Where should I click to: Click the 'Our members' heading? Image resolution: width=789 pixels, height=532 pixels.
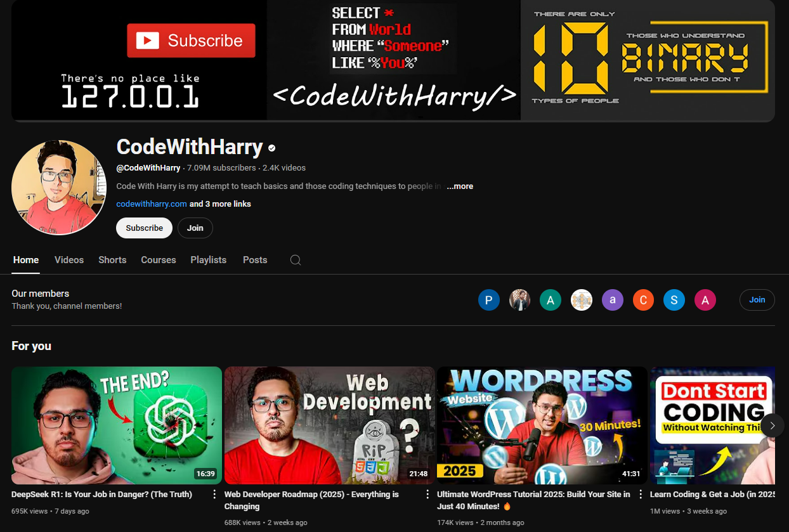click(41, 294)
